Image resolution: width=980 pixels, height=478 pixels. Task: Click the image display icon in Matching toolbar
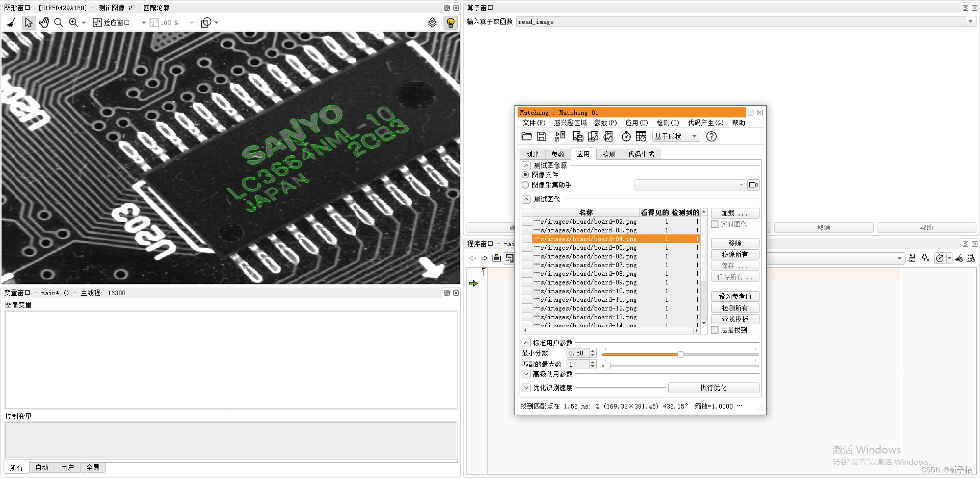point(593,136)
